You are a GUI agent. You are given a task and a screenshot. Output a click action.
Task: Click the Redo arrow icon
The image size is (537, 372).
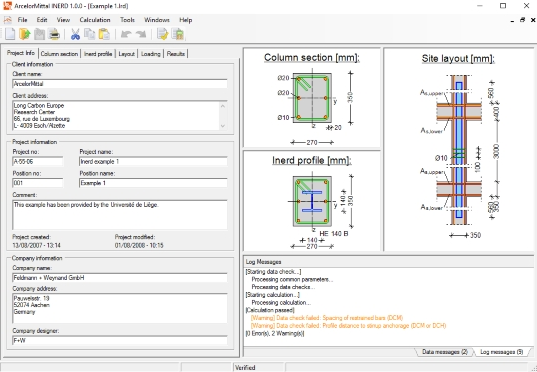pos(141,34)
